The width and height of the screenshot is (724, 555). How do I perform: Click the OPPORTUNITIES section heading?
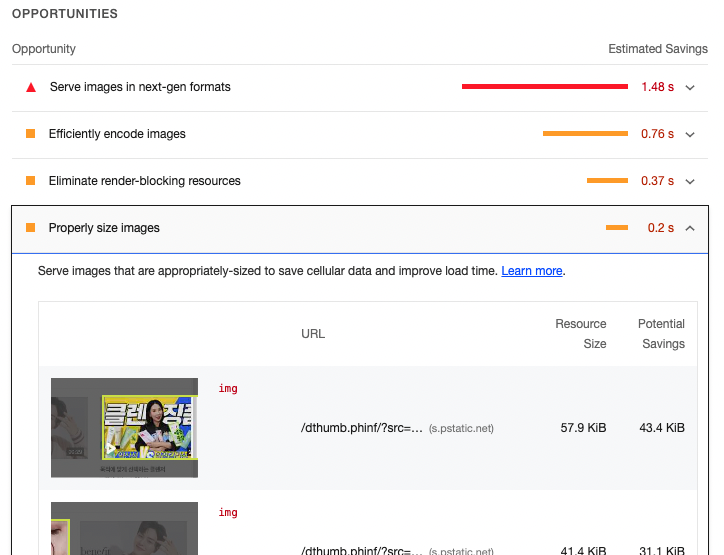(65, 14)
